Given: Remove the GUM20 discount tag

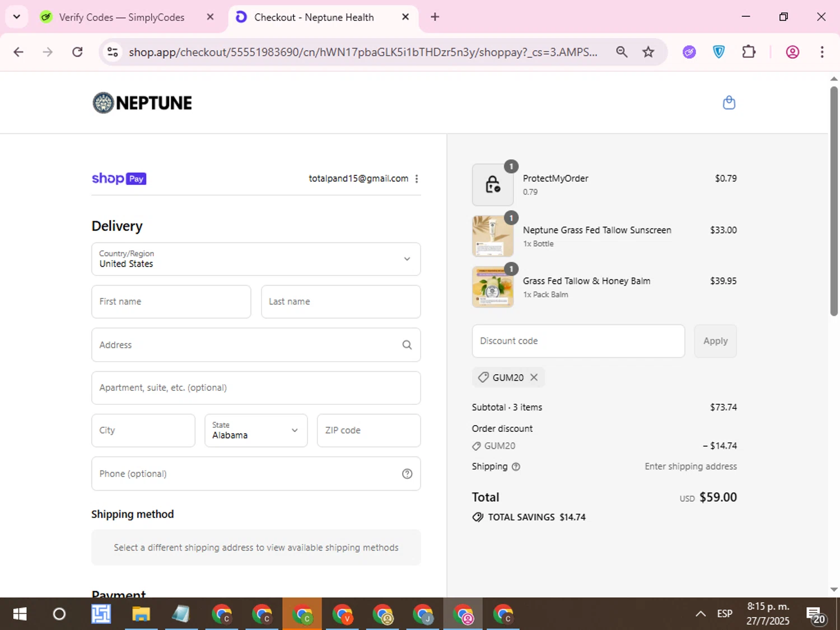Looking at the screenshot, I should tap(534, 377).
